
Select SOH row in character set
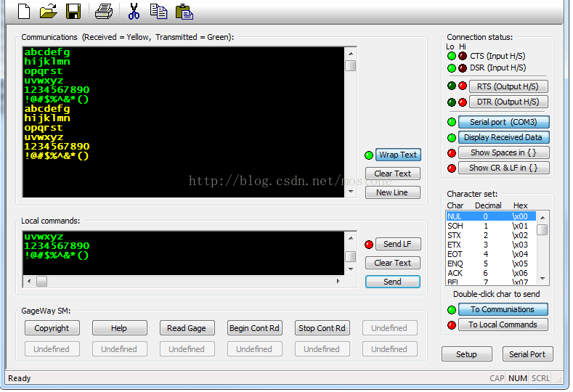tap(491, 226)
